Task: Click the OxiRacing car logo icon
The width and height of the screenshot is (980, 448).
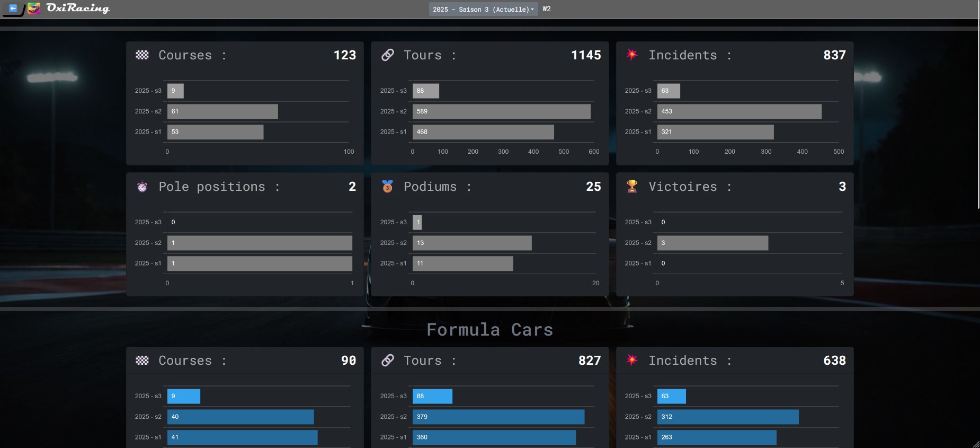Action: [34, 8]
